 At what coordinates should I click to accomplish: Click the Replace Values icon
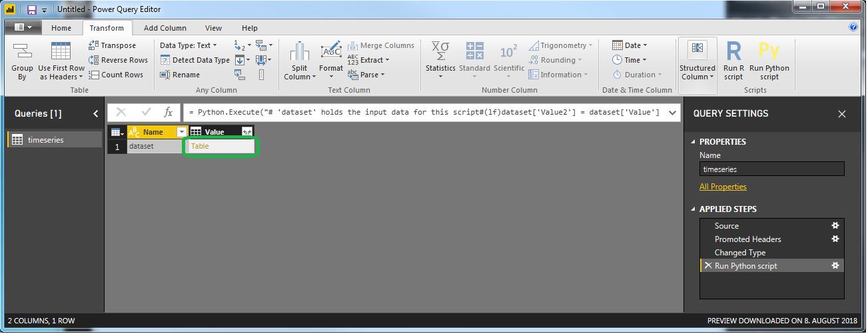pyautogui.click(x=240, y=45)
